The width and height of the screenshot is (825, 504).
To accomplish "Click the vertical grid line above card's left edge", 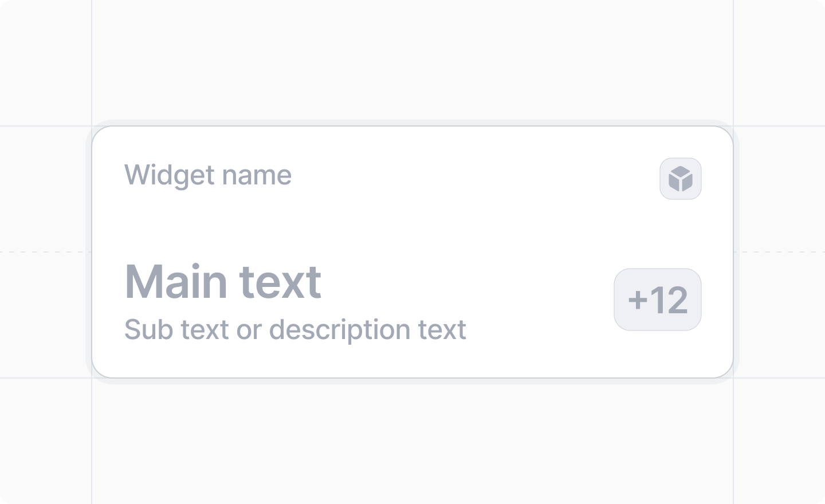I will pyautogui.click(x=92, y=60).
